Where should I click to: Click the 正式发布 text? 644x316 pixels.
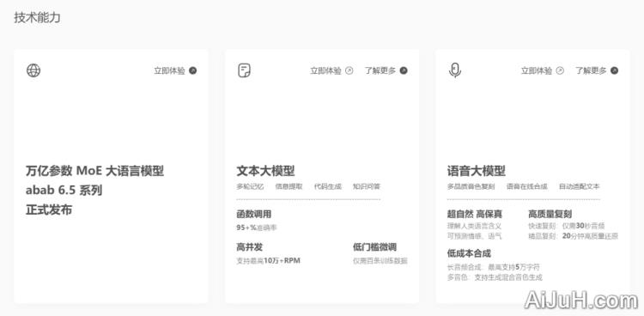point(49,210)
